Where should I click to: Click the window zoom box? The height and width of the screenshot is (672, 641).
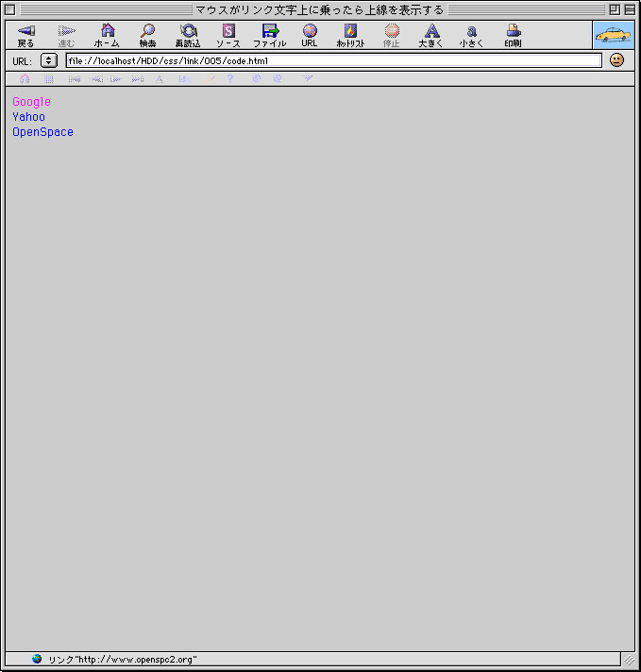click(615, 9)
